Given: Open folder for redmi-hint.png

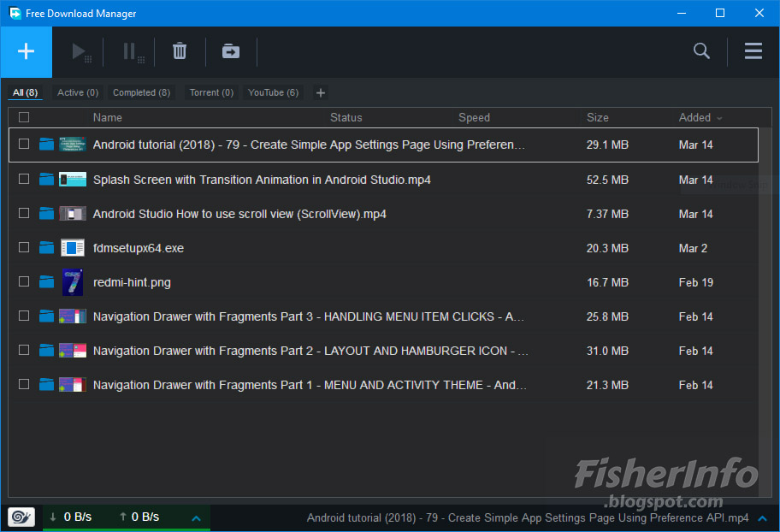Looking at the screenshot, I should click(x=46, y=281).
